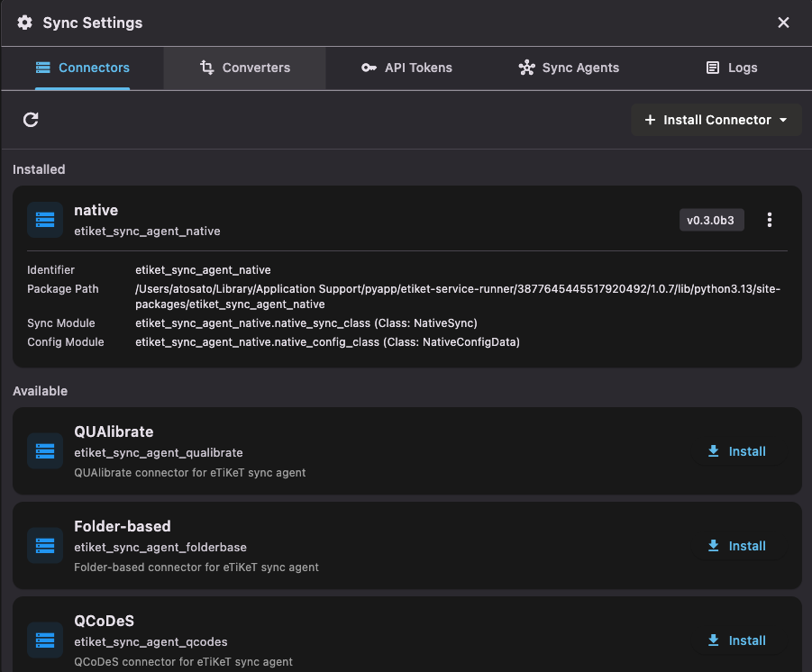The height and width of the screenshot is (672, 812).
Task: Click the Config Module field label
Action: click(65, 342)
